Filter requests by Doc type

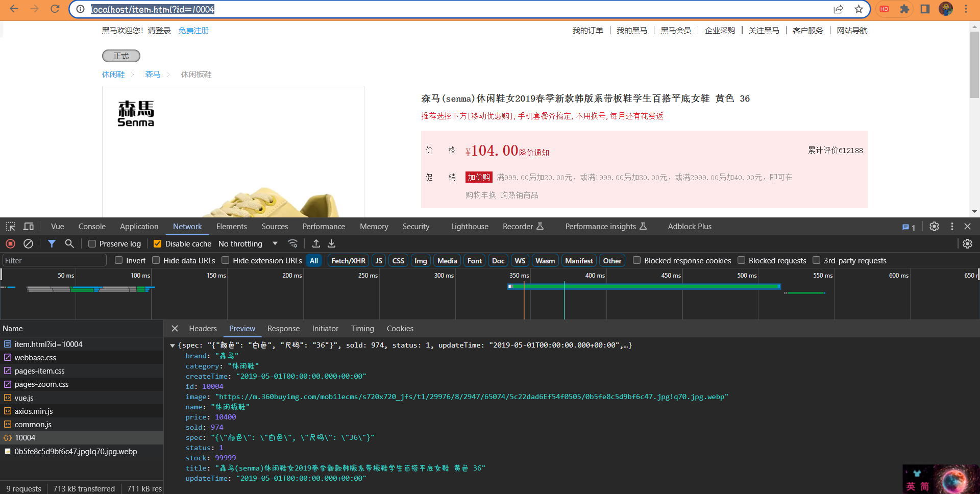click(x=498, y=261)
